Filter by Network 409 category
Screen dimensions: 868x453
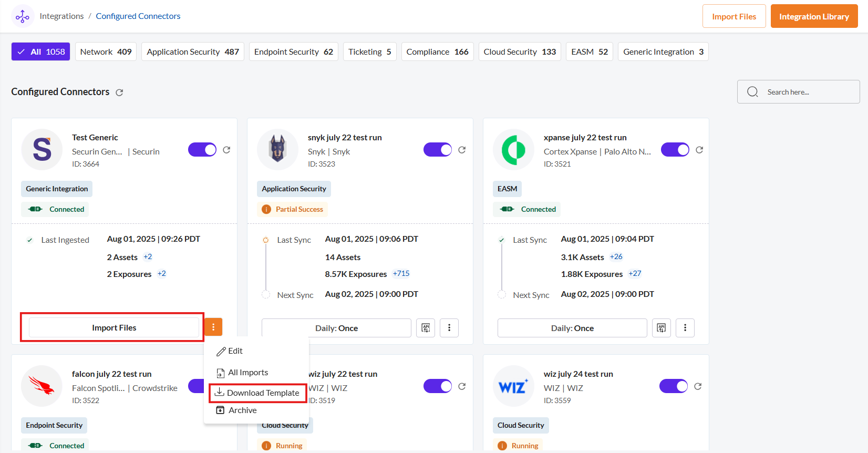pyautogui.click(x=106, y=52)
